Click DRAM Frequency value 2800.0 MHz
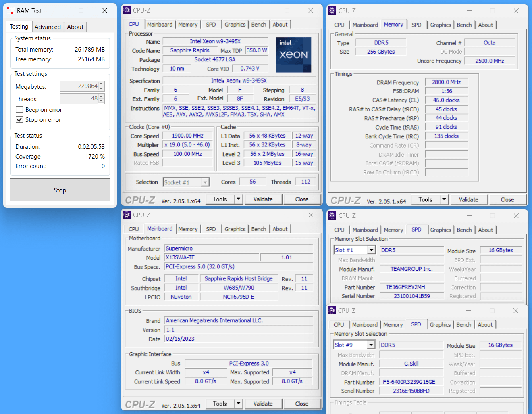Image resolution: width=532 pixels, height=414 pixels. point(447,82)
